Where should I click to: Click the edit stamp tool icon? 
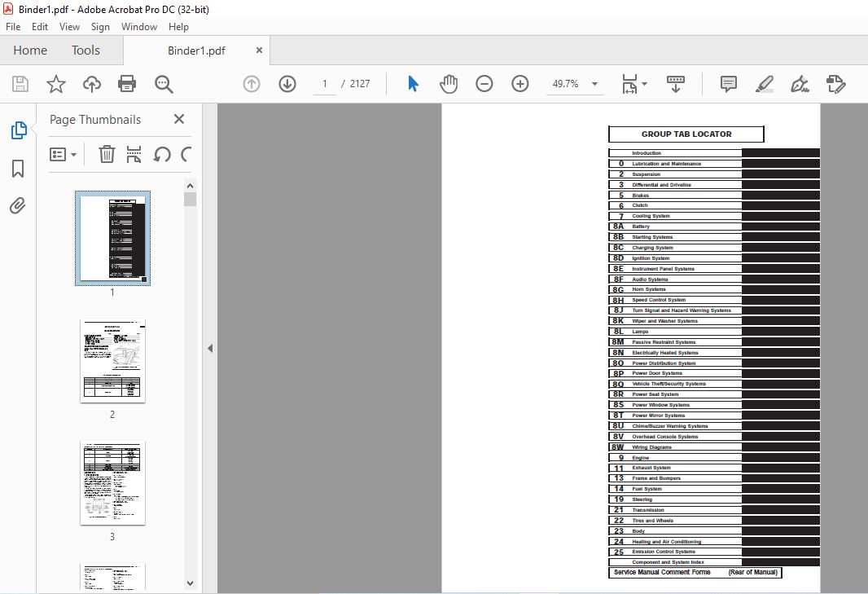[x=836, y=84]
